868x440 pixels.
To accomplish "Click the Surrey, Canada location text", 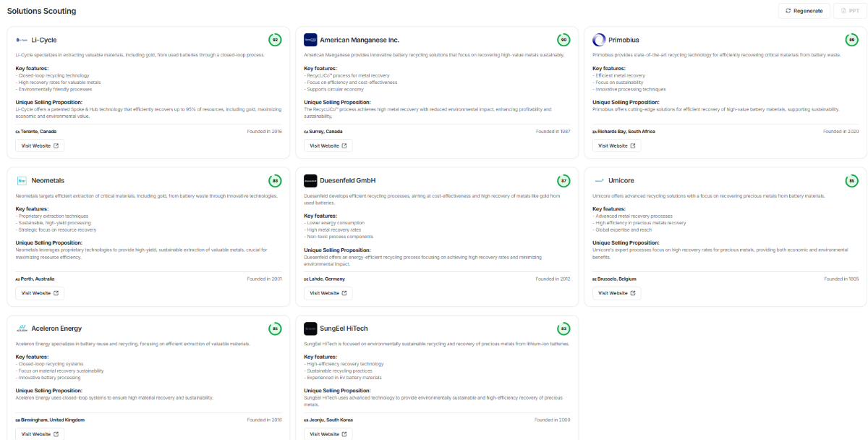I will tap(325, 132).
